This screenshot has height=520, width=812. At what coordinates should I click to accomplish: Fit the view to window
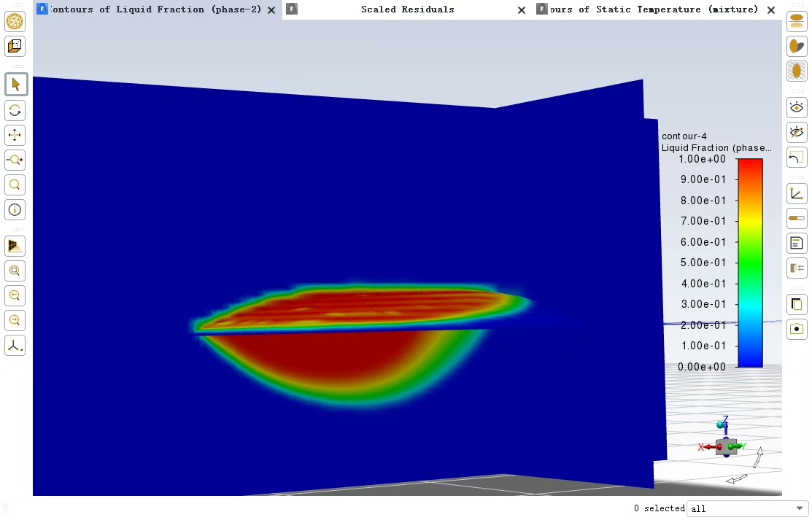[x=15, y=271]
